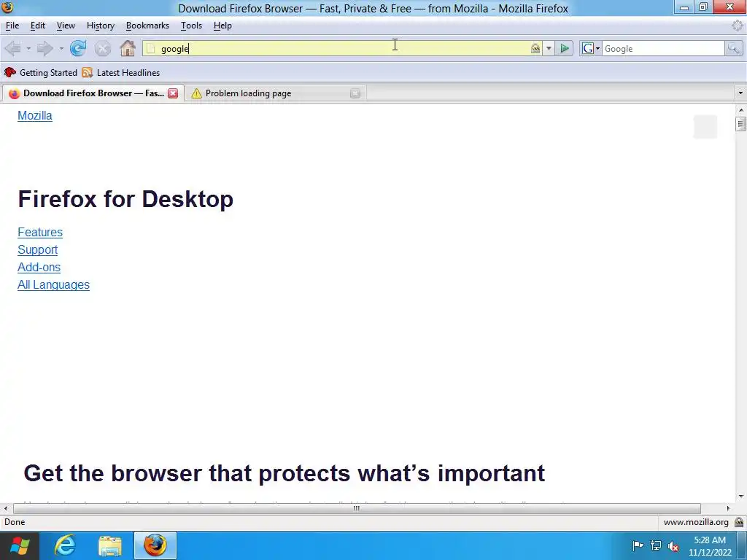Viewport: 747px width, 560px height.
Task: Click in the address bar field
Action: pos(343,49)
